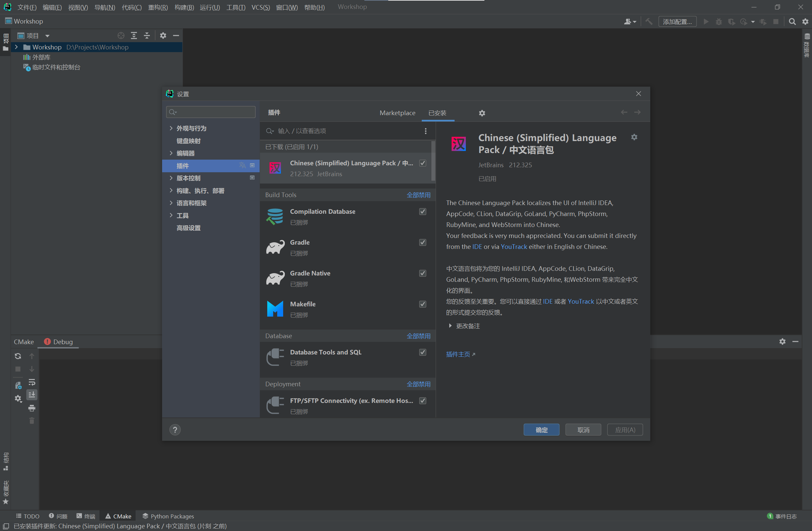This screenshot has width=812, height=531.
Task: Uncheck the Gradle Native plugin checkbox
Action: (x=423, y=273)
